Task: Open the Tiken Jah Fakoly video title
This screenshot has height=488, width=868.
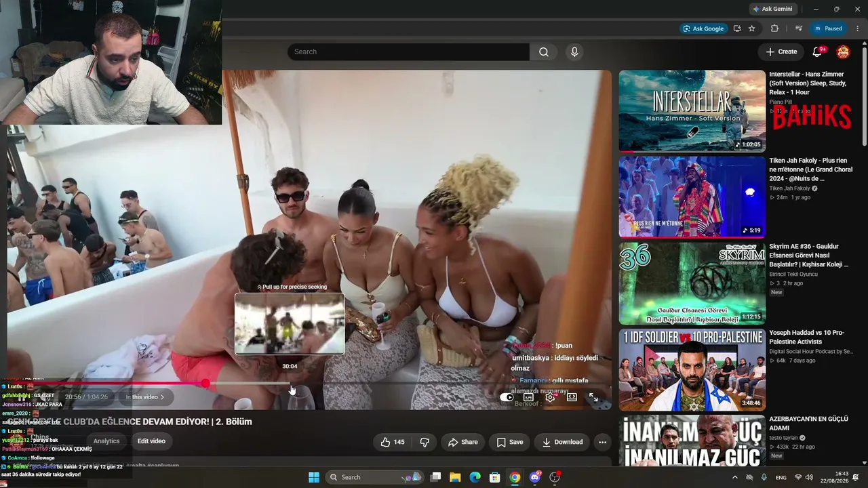Action: pyautogui.click(x=809, y=169)
